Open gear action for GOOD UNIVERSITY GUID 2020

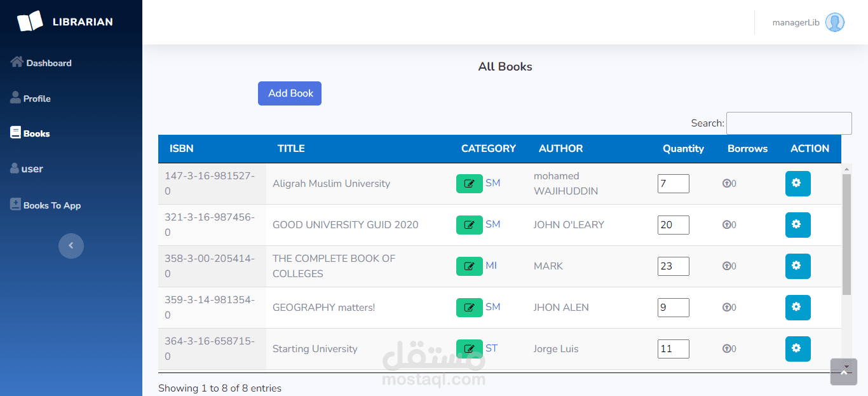(797, 225)
